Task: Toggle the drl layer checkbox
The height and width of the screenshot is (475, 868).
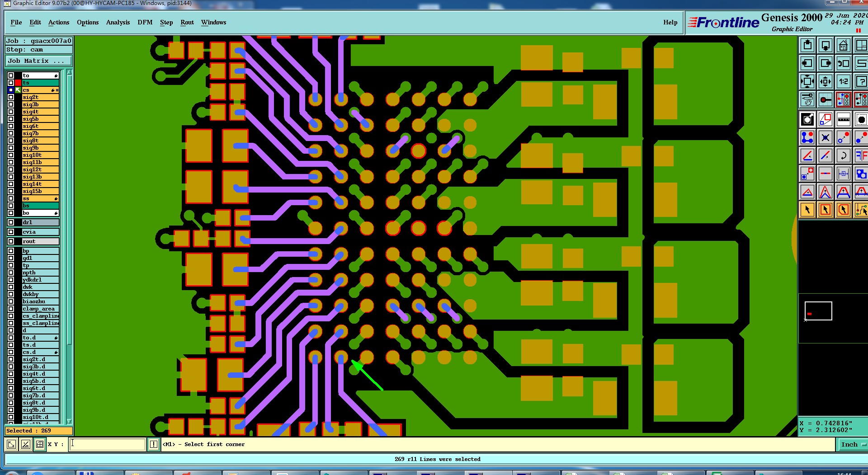Action: (11, 222)
